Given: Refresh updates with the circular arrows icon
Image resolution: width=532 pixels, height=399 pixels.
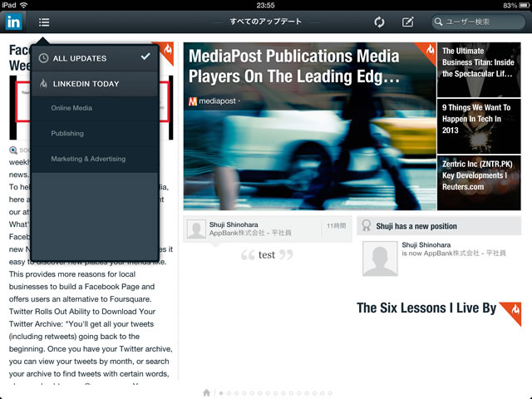Looking at the screenshot, I should coord(379,22).
